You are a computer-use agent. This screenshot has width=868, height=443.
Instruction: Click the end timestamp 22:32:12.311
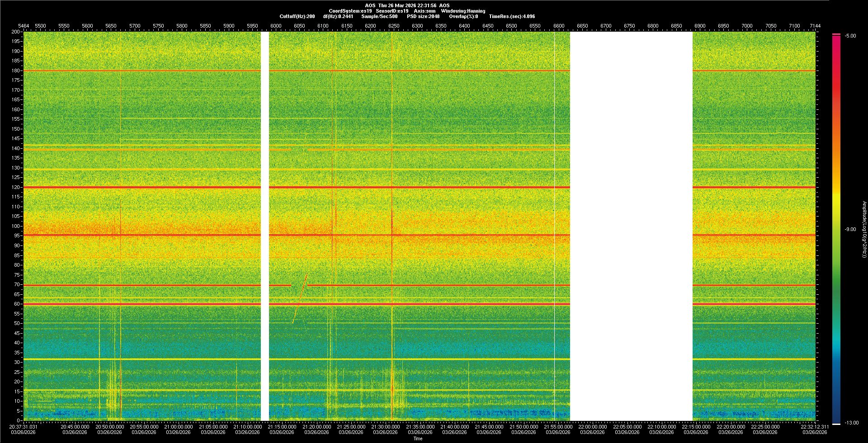[x=815, y=427]
